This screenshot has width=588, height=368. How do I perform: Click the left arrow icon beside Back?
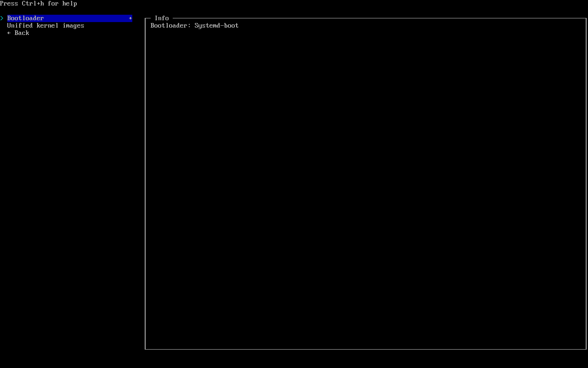(x=9, y=33)
